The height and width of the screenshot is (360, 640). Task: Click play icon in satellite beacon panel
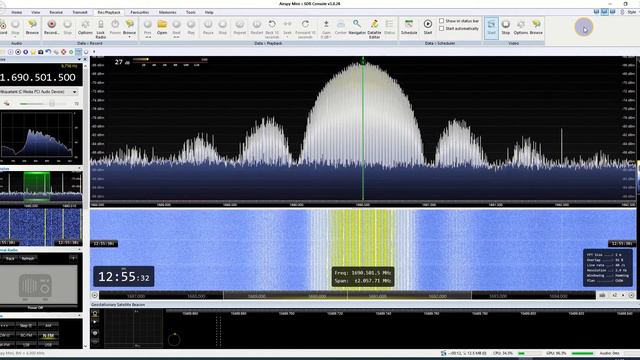click(x=95, y=322)
